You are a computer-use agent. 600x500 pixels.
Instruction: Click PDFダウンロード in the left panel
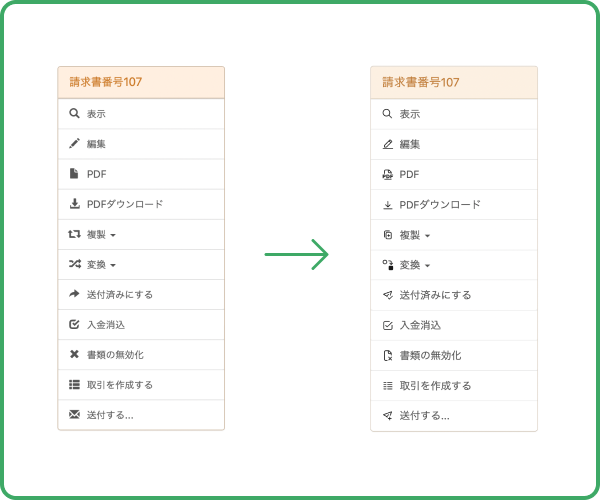click(x=124, y=204)
